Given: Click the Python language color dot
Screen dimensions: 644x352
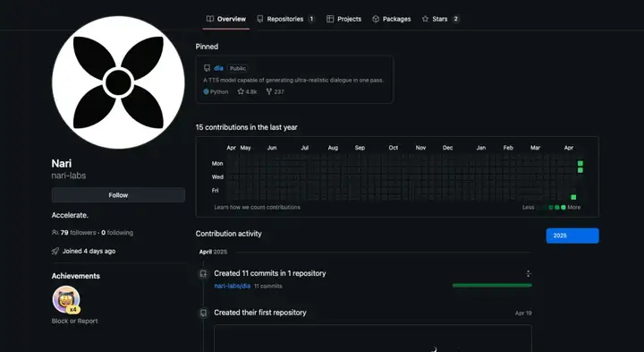Looking at the screenshot, I should [x=207, y=91].
